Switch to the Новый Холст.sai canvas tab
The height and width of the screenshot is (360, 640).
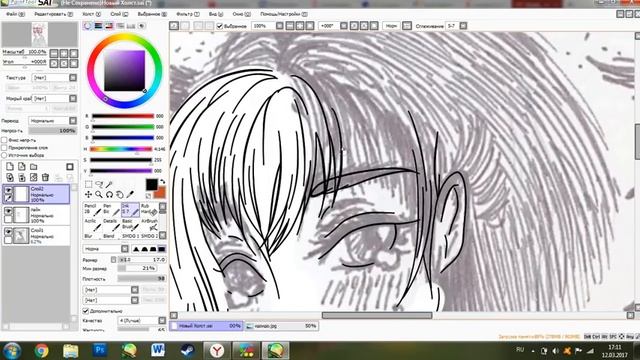click(x=206, y=326)
